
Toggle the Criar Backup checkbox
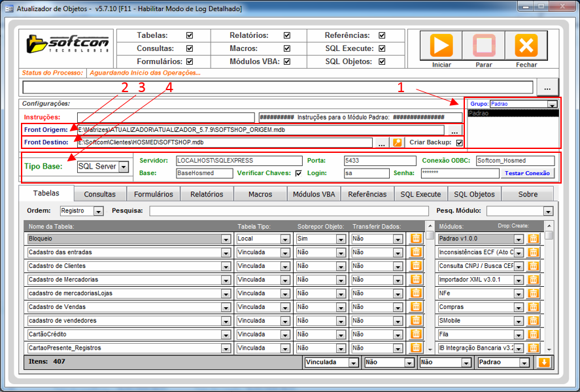pos(459,142)
